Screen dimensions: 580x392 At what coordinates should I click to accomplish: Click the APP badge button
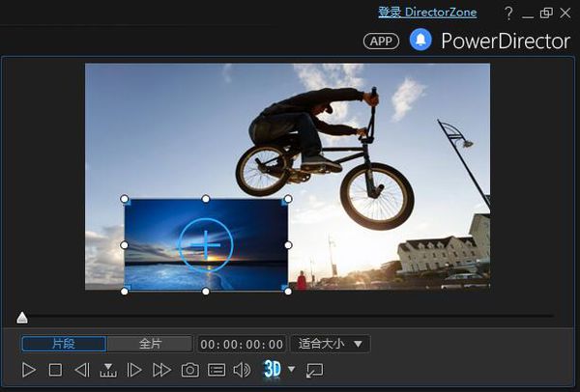click(x=381, y=41)
